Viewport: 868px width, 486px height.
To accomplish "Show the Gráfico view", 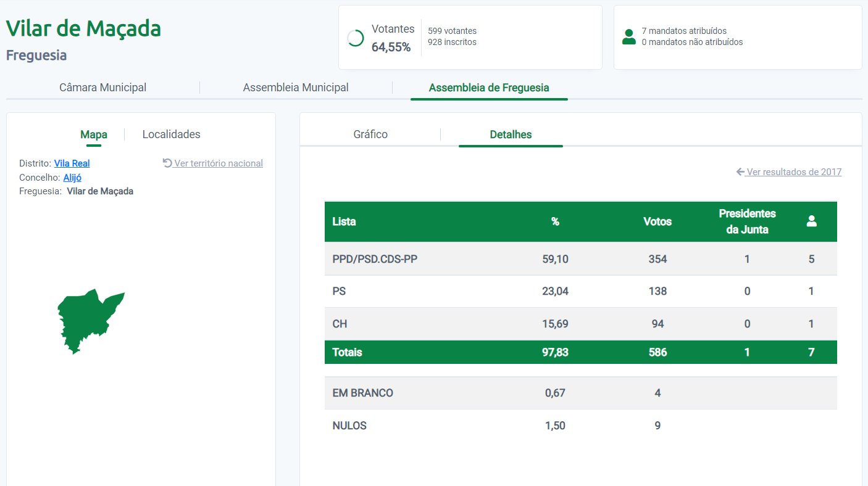I will pos(370,134).
